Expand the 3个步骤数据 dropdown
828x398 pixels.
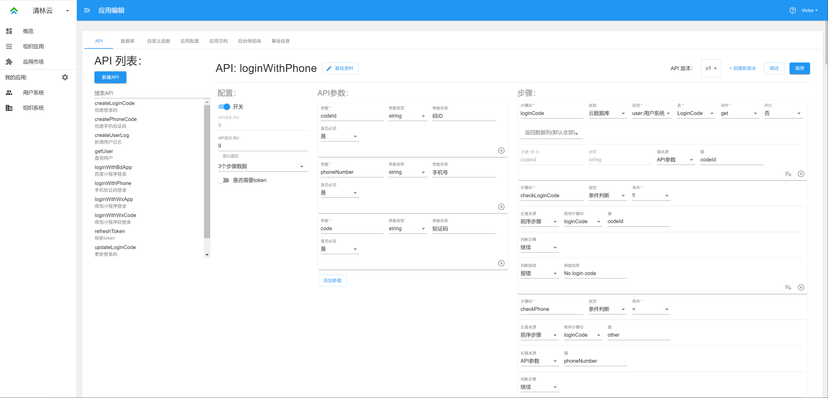262,166
